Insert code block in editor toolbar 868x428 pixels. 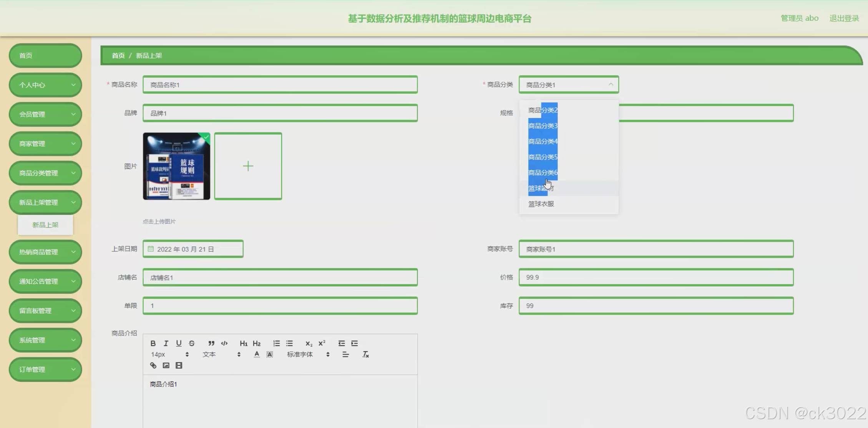224,343
